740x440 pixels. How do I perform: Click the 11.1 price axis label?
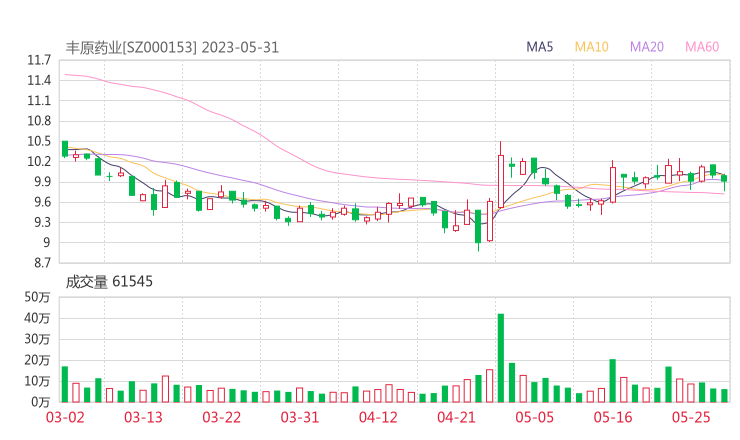pyautogui.click(x=39, y=101)
